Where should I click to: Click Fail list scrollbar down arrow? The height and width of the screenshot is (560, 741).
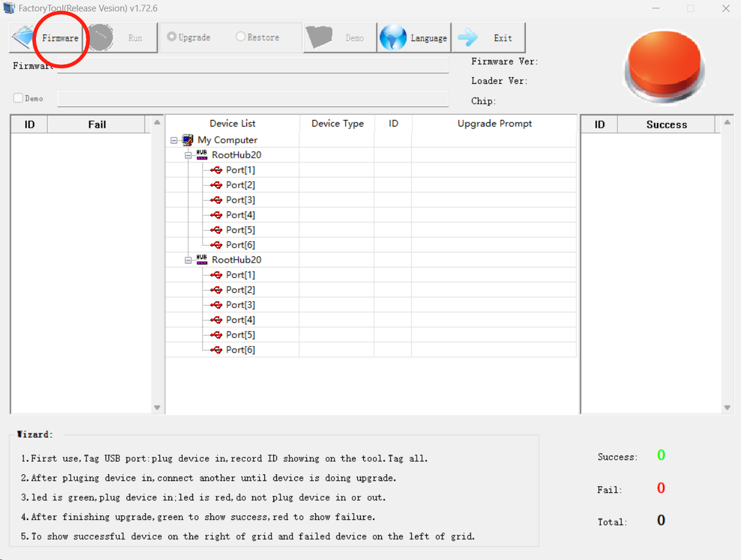pos(157,408)
